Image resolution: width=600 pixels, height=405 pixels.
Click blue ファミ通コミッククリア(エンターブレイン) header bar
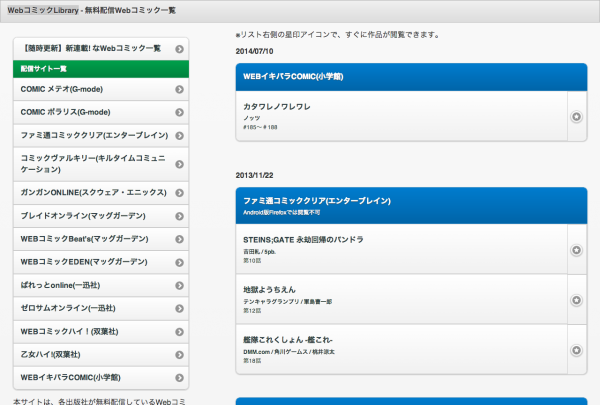point(411,206)
